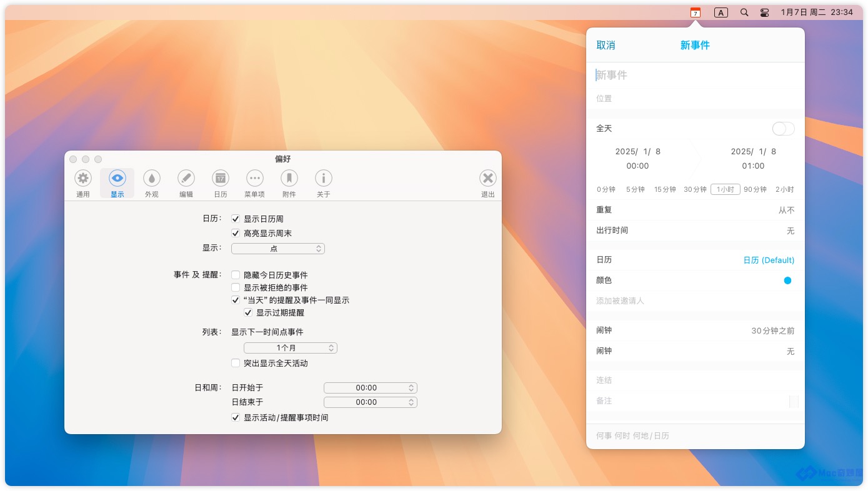Enable 隐藏今日历史事件 checkbox
This screenshot has width=868, height=491.
pos(236,275)
